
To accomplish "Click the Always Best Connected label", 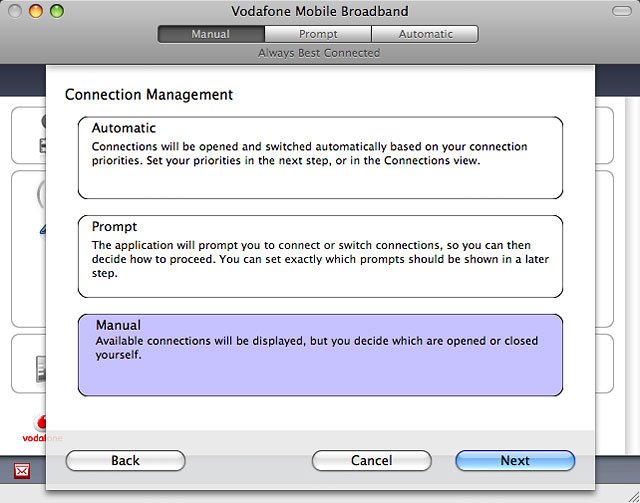I will coord(318,53).
